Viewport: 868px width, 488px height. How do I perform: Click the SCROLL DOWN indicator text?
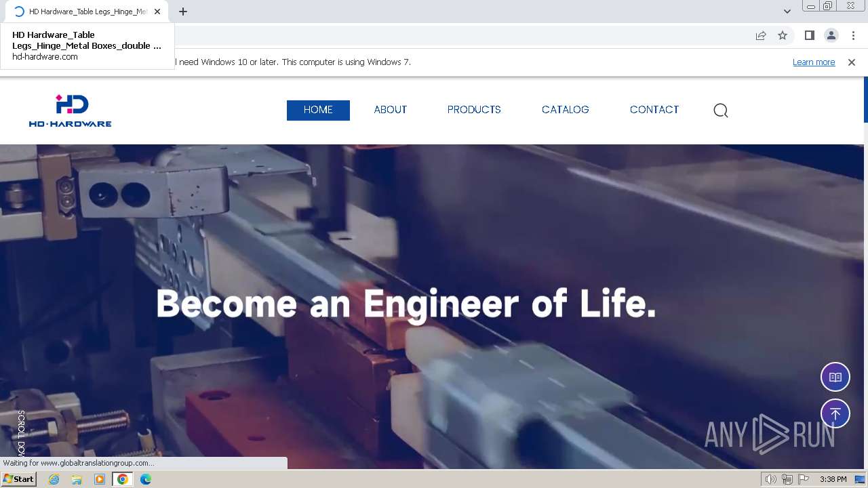tap(21, 432)
